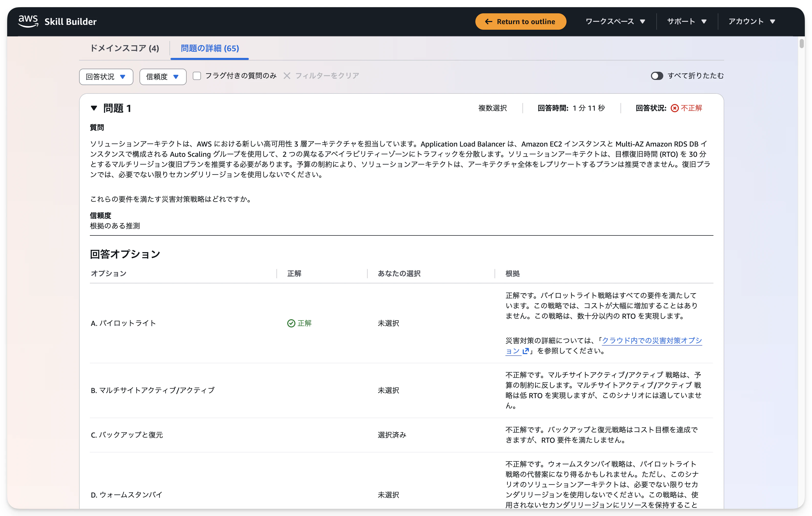
Task: Click the ワークスペース dropdown arrow
Action: (x=642, y=22)
